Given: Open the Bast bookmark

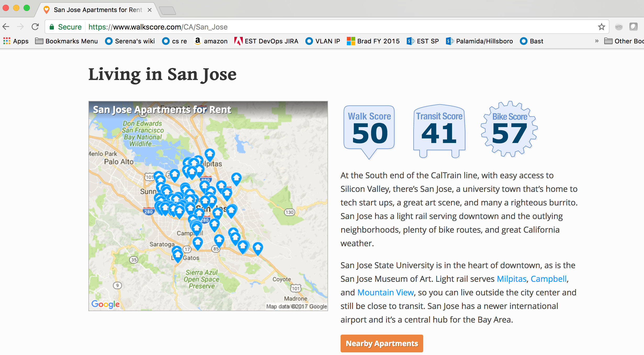Looking at the screenshot, I should 532,41.
